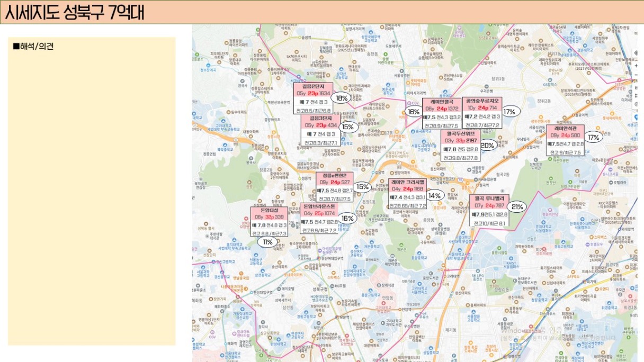Select the 래미안 크리시엘 callout title

pyautogui.click(x=408, y=182)
